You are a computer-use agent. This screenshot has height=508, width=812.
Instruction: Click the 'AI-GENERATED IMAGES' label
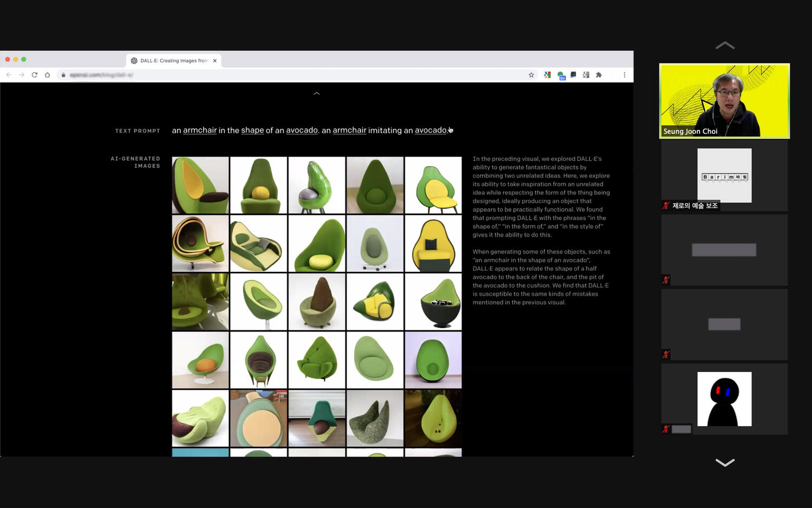pos(135,162)
